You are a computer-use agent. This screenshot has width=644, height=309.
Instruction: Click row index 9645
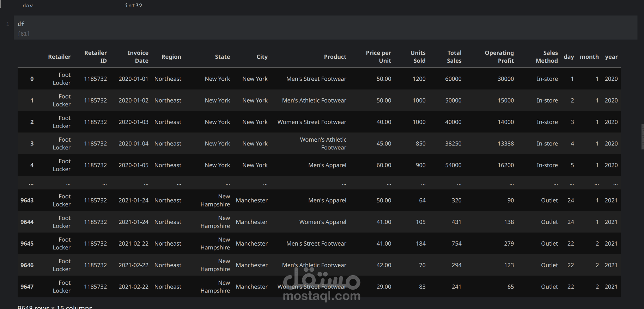[x=27, y=243]
